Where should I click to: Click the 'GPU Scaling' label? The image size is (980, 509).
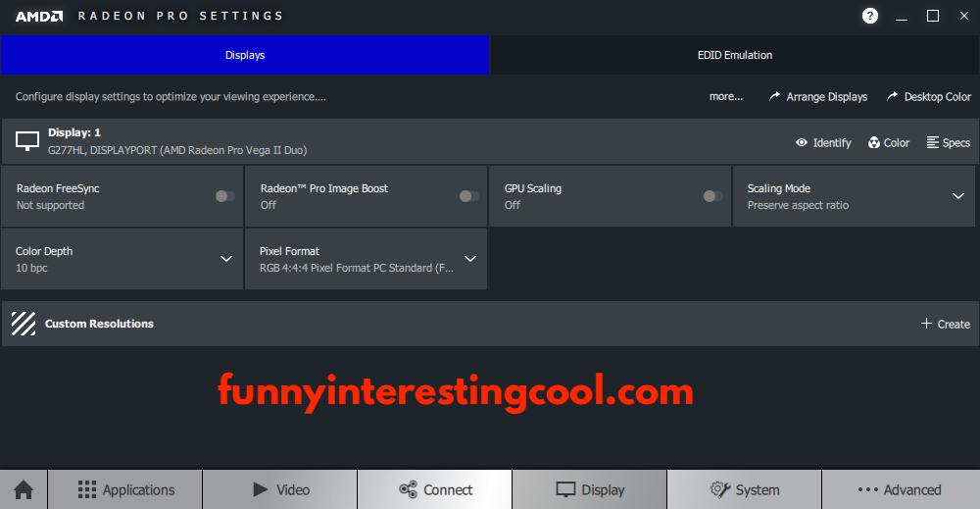(x=533, y=188)
